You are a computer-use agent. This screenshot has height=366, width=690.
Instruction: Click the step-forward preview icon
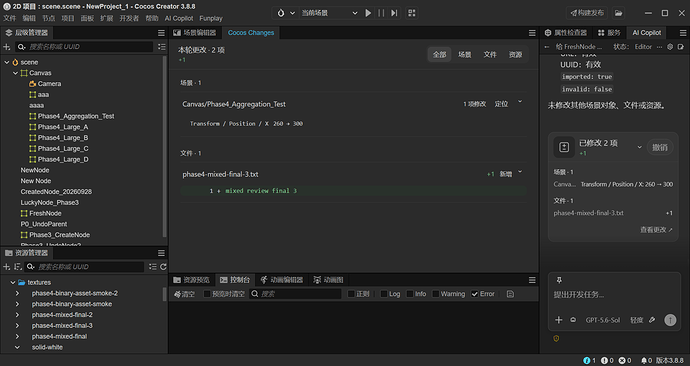(x=394, y=13)
